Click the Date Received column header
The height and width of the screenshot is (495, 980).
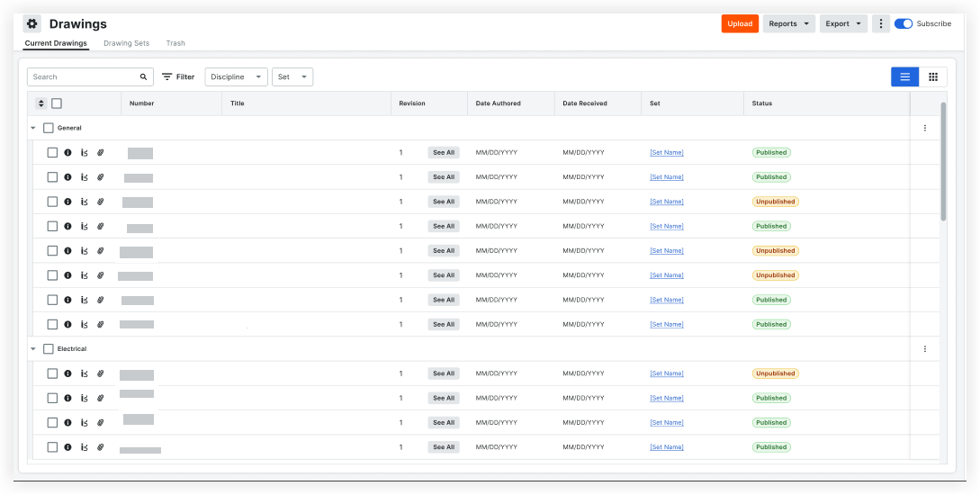[585, 103]
